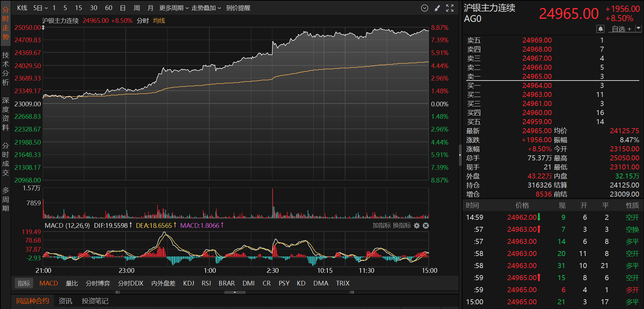Open the 分时走势 sidebar tab
The width and height of the screenshot is (644, 309).
coord(6,23)
